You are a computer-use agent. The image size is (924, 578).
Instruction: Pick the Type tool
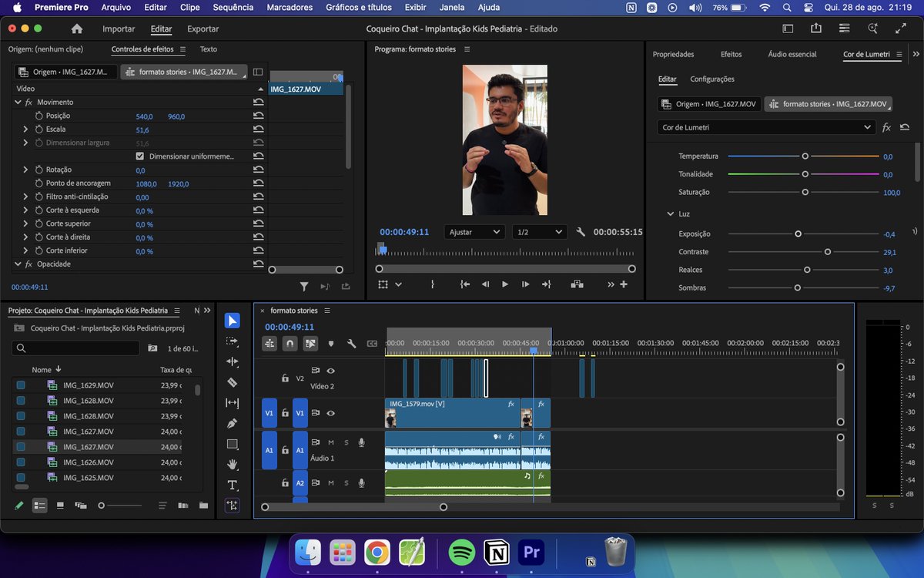click(x=233, y=485)
